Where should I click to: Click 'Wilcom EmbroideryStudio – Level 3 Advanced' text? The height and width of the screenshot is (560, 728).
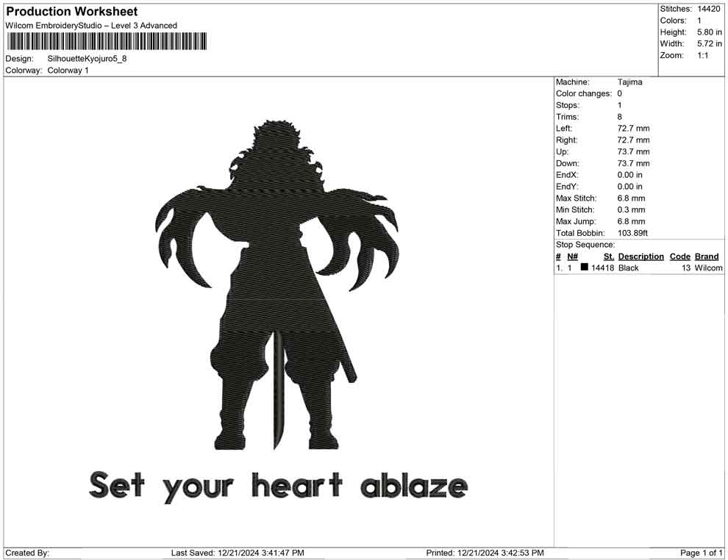(91, 26)
